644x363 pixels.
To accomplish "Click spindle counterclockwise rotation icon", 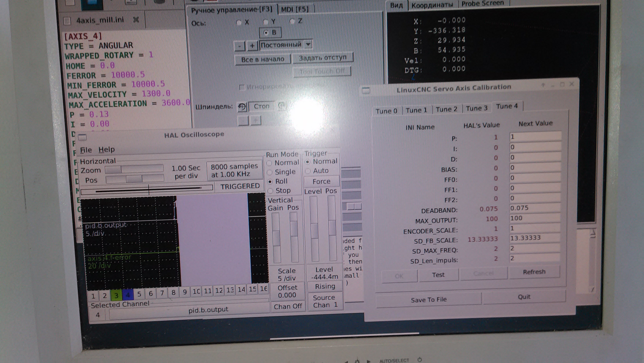I will tap(242, 107).
